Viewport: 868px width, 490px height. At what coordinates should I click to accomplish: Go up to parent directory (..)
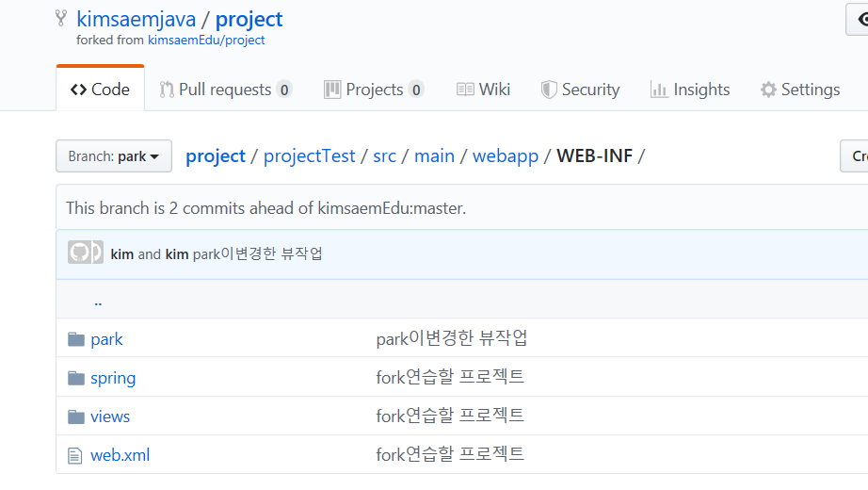[x=98, y=302]
